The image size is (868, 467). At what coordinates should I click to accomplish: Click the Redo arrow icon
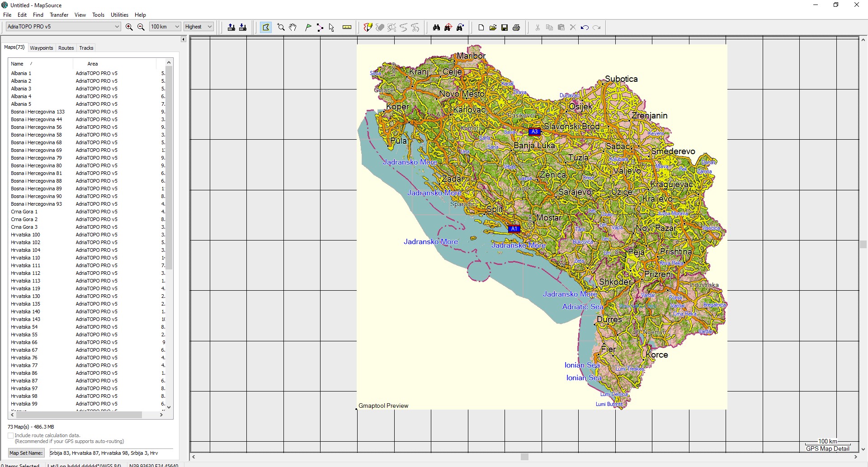tap(596, 27)
